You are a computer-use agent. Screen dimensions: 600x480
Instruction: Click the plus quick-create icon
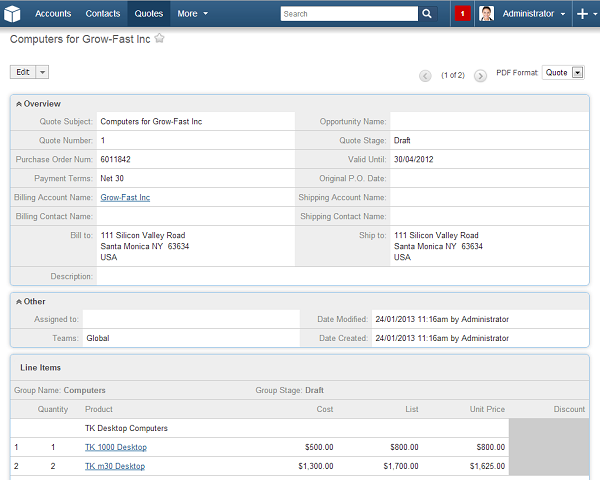click(582, 14)
